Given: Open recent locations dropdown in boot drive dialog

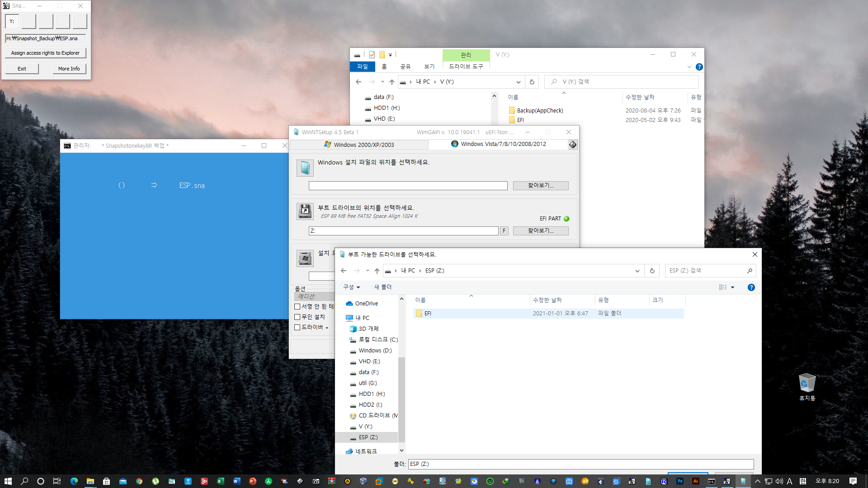Looking at the screenshot, I should pos(368,271).
